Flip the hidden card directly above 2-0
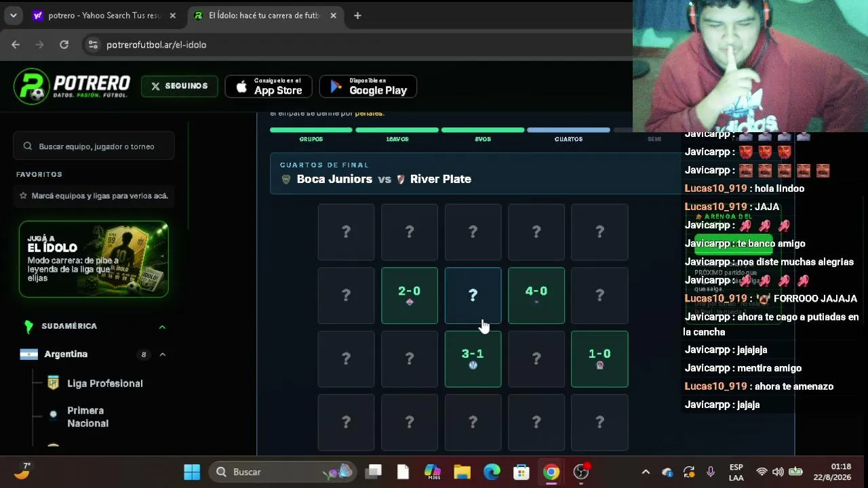Screen dimensions: 868x488 pos(410,232)
